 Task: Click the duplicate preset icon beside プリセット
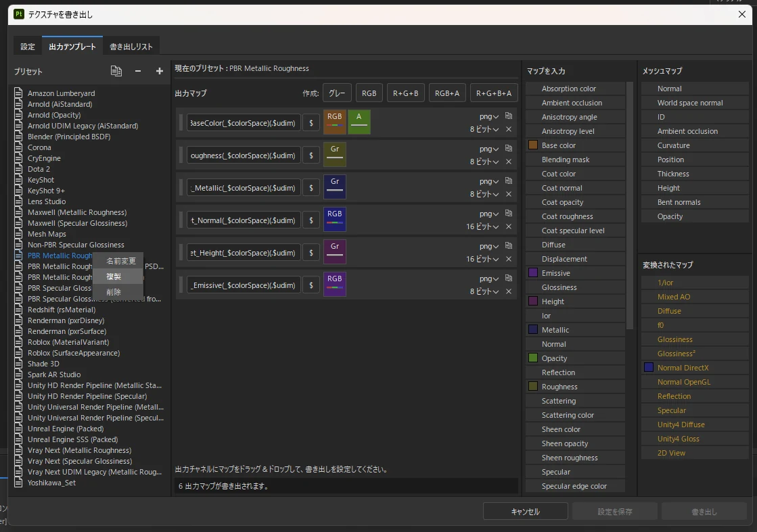[116, 71]
